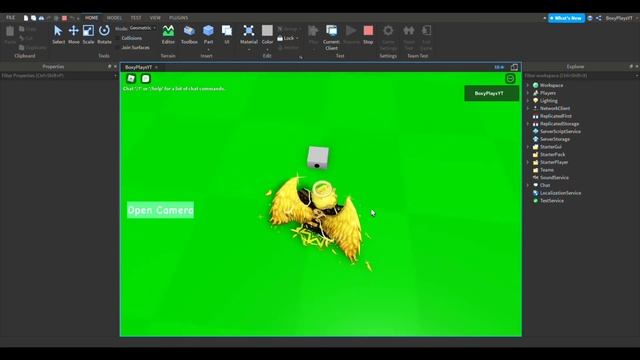Select SoundService in Explorer
This screenshot has width=640, height=360.
click(554, 178)
